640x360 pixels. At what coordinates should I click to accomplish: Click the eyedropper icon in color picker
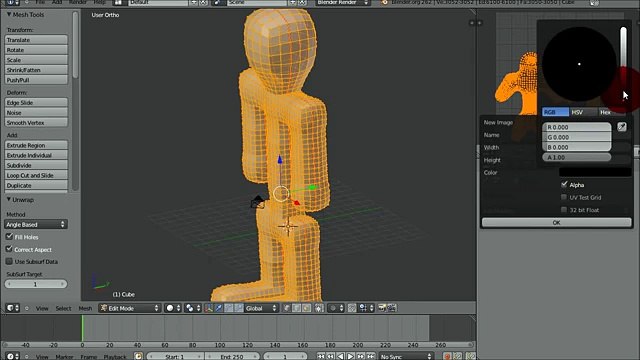click(x=622, y=127)
